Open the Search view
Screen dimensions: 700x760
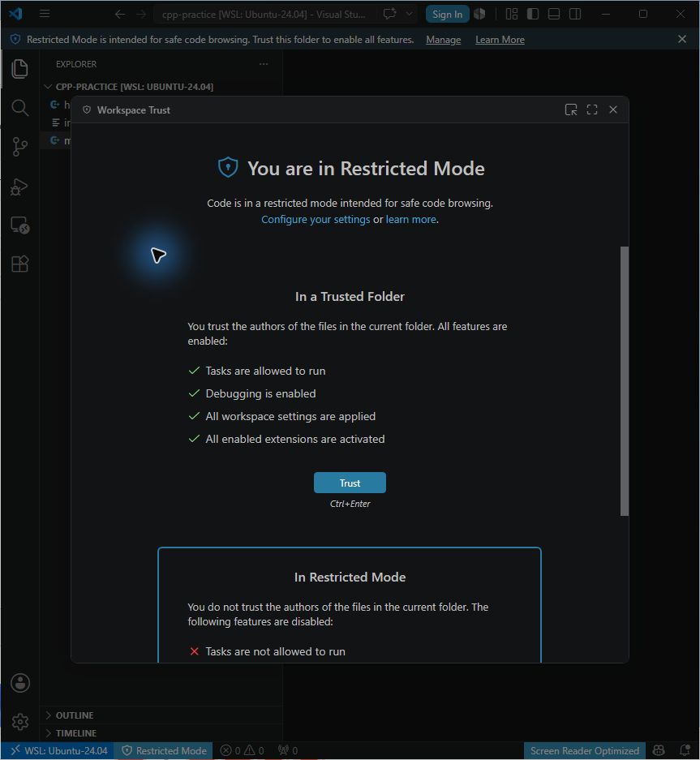(x=19, y=108)
